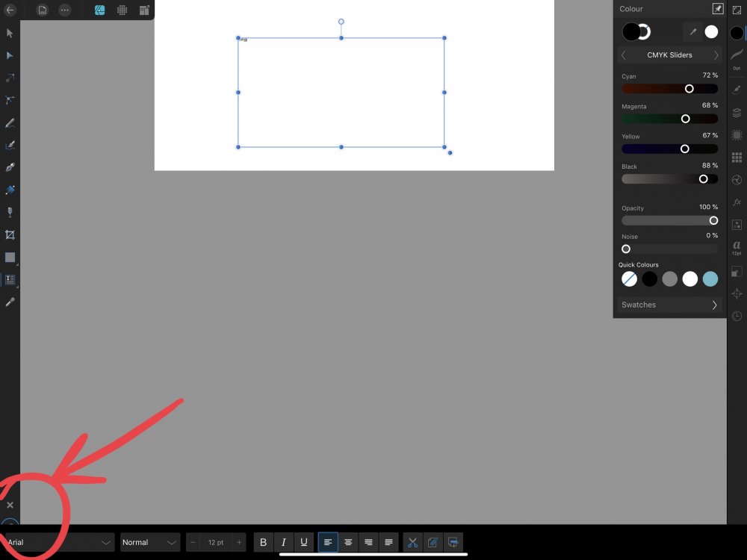Edit the Opacity 100 % value
The image size is (747, 560).
(x=708, y=207)
